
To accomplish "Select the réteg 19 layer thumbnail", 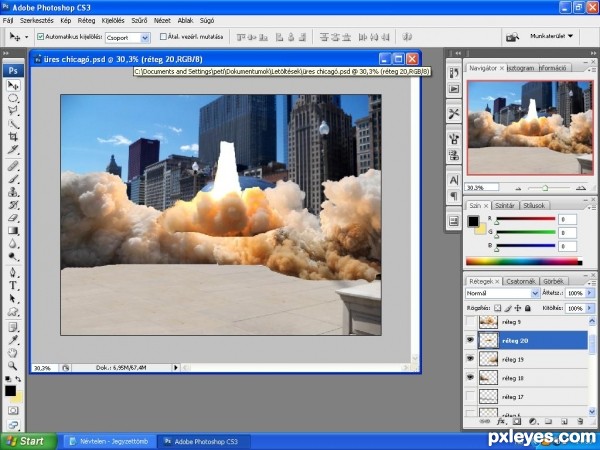I will click(488, 359).
